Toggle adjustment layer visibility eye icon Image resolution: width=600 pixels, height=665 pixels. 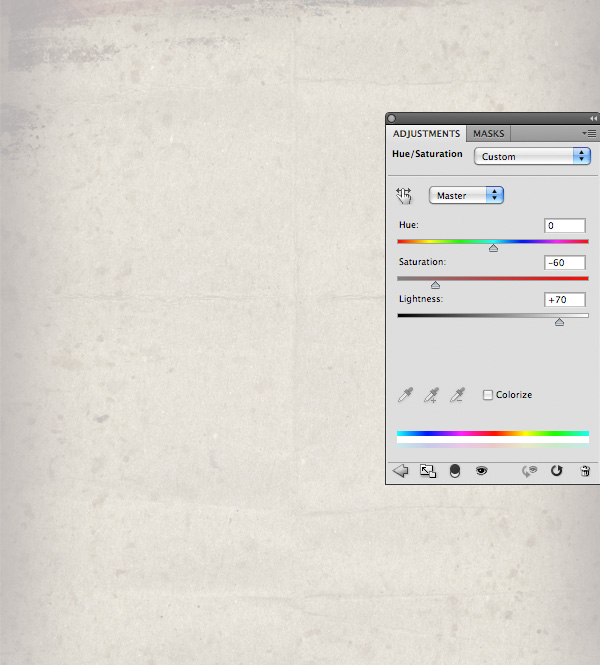481,471
